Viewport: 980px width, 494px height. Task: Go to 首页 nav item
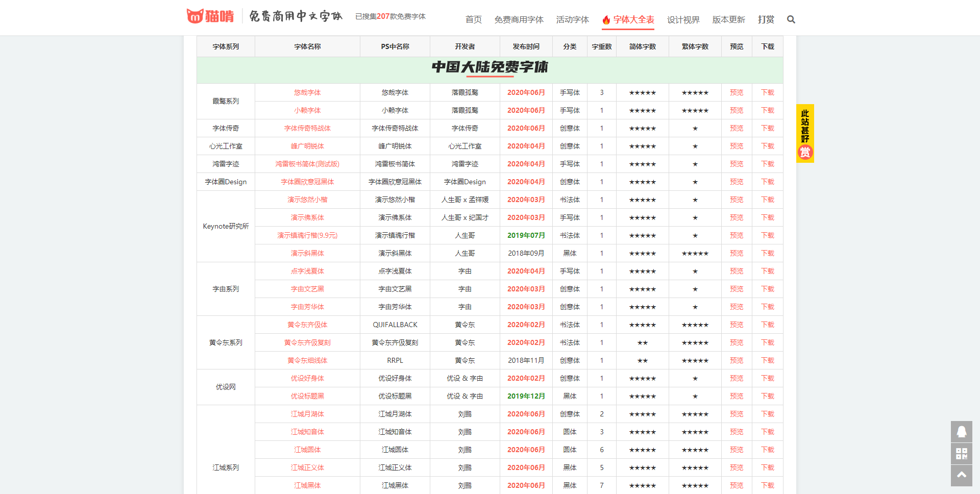click(x=474, y=19)
